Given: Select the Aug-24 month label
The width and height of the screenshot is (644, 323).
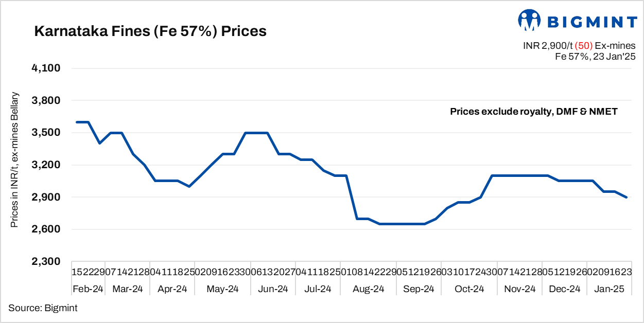Looking at the screenshot, I should click(368, 289).
